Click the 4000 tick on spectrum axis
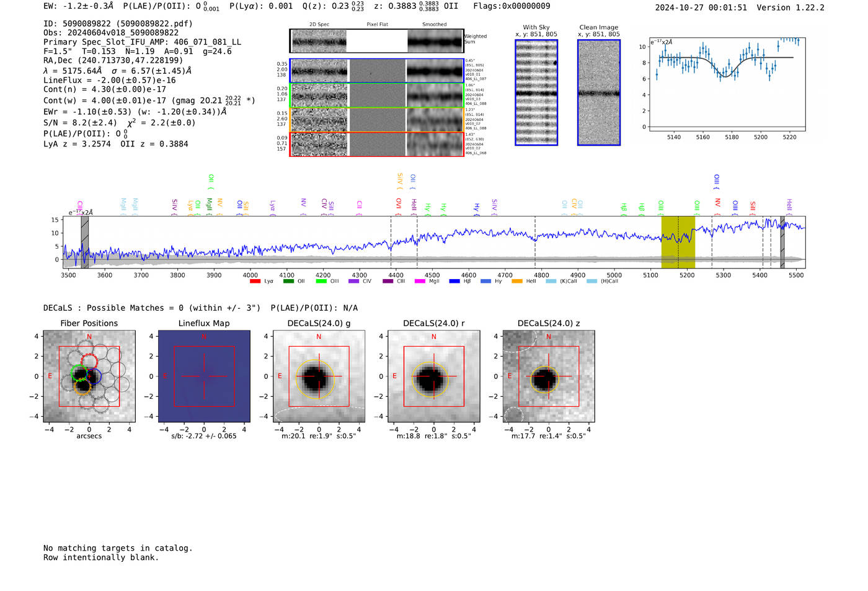The image size is (868, 591). [250, 275]
